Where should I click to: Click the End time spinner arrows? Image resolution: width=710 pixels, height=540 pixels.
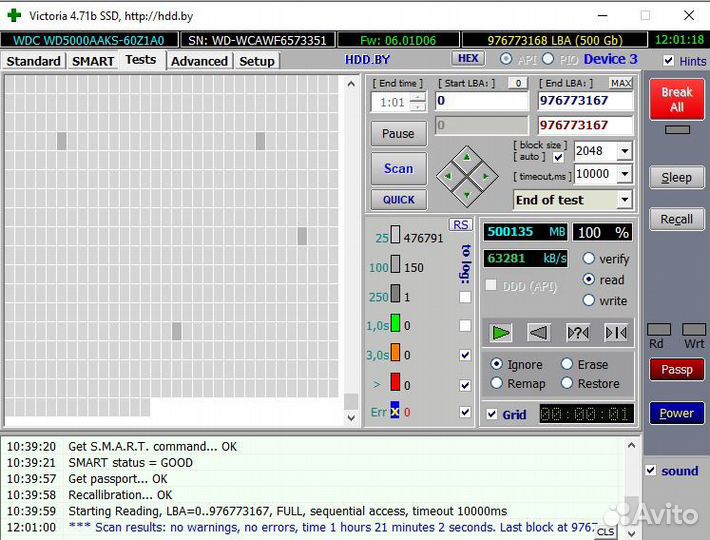(x=417, y=102)
